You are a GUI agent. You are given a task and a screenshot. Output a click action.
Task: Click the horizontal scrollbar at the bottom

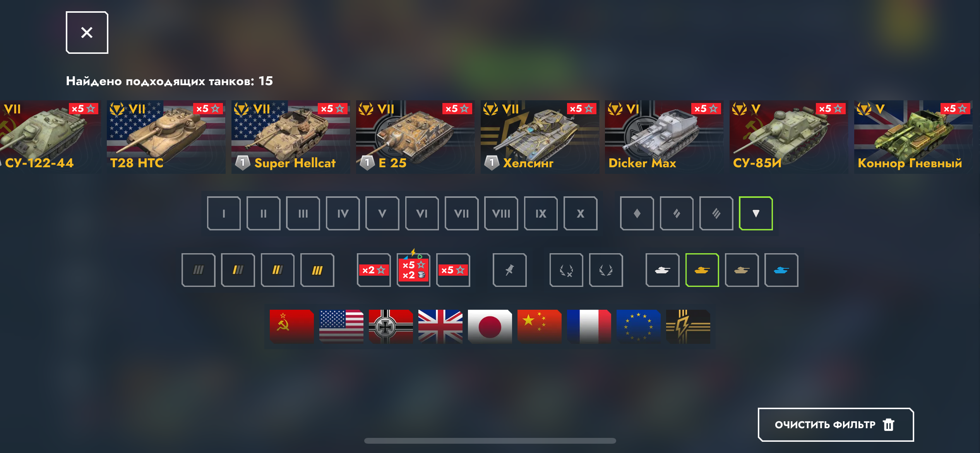click(x=490, y=441)
